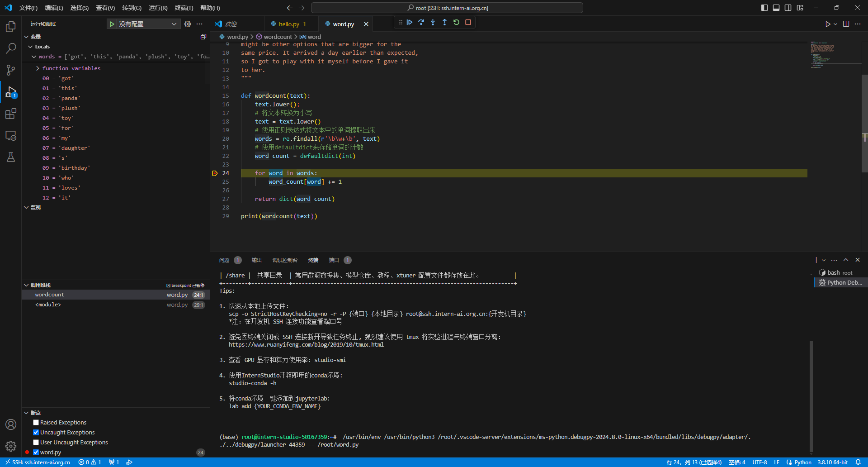This screenshot has width=868, height=467.
Task: Open the Remote Explorer view
Action: 11,135
